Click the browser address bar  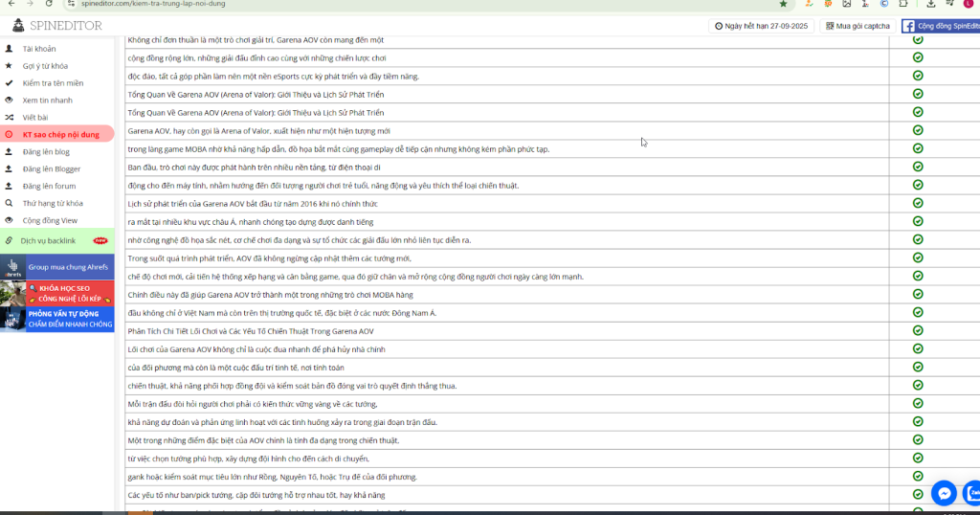coord(383,4)
